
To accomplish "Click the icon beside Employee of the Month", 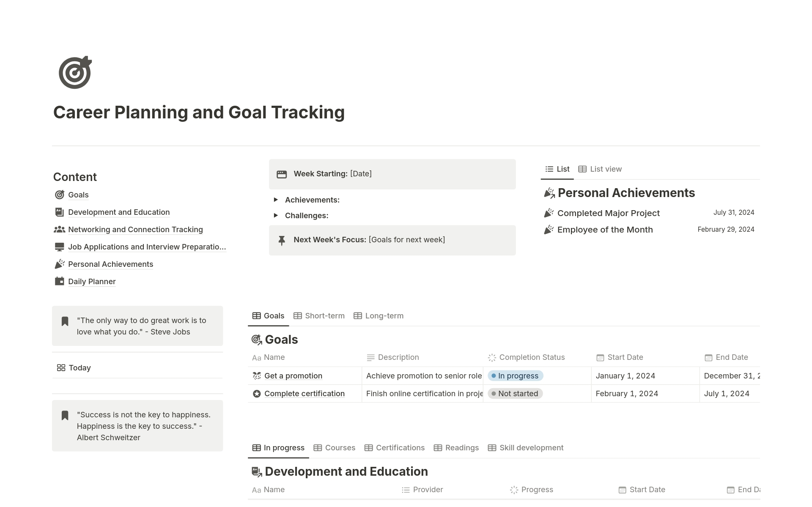I will [x=549, y=230].
